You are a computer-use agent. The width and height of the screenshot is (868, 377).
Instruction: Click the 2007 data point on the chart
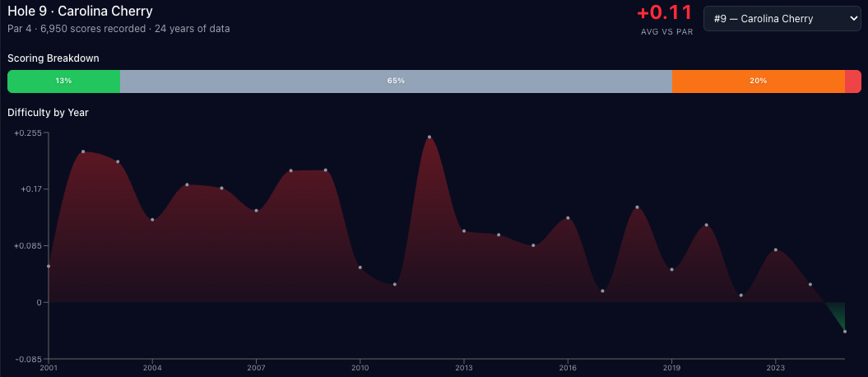pos(256,211)
